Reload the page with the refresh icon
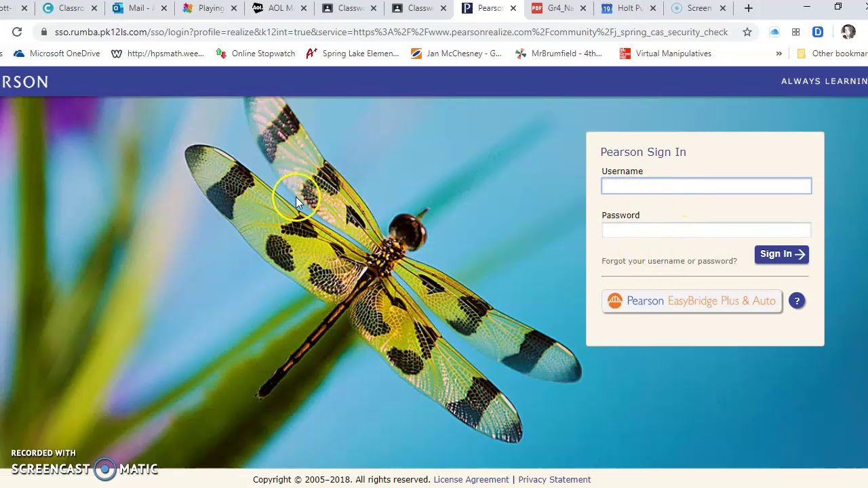The image size is (868, 488). tap(17, 32)
